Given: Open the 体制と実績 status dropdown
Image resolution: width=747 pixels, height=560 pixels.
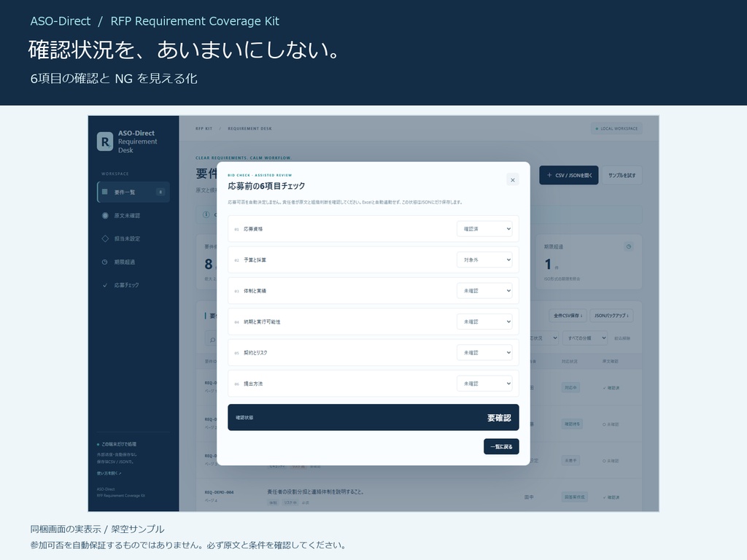Looking at the screenshot, I should click(x=484, y=290).
